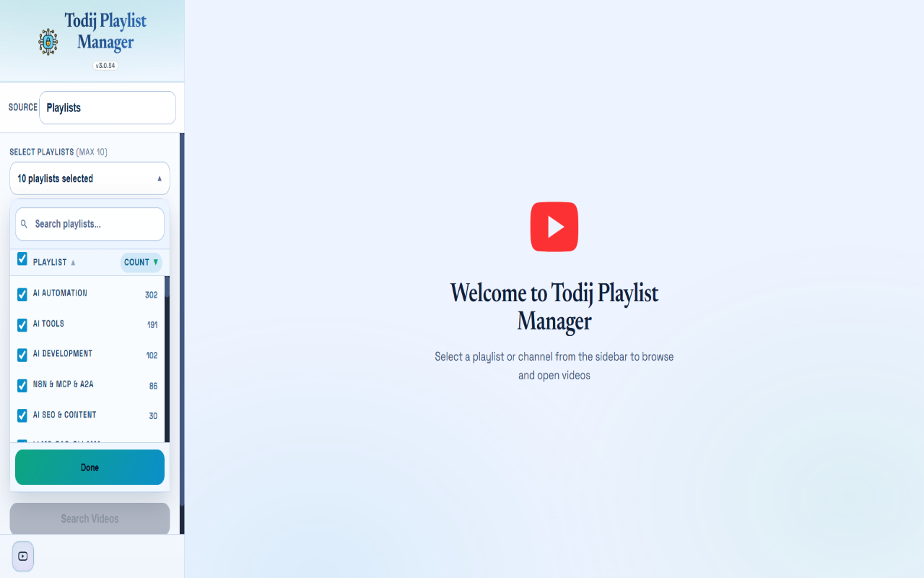
Task: Open the Source dropdown showing Playlists
Action: [108, 108]
